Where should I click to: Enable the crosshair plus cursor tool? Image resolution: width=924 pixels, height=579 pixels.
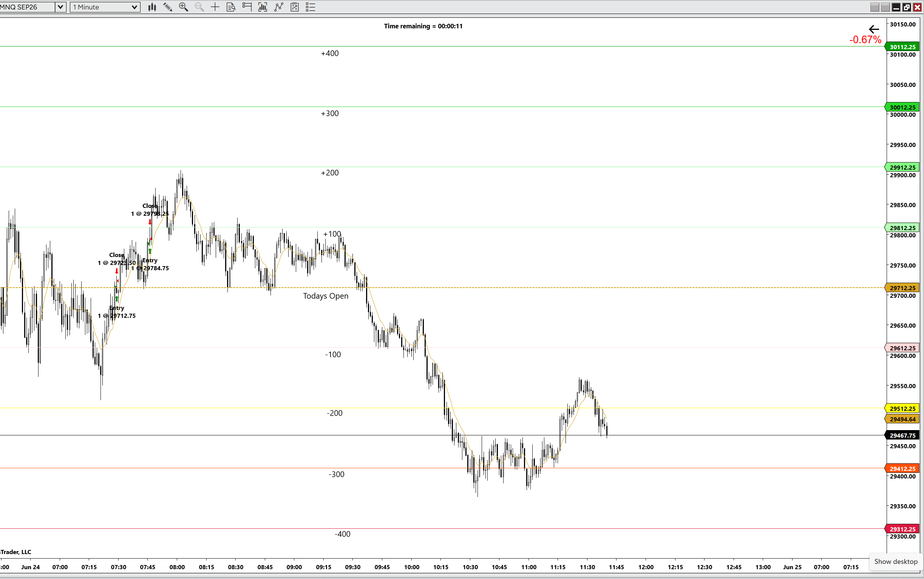(x=215, y=7)
